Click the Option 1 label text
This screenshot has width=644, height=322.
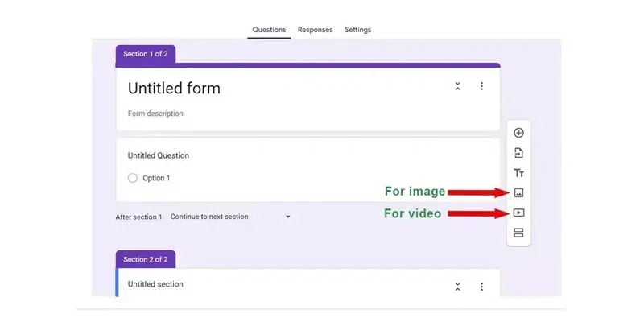(156, 178)
